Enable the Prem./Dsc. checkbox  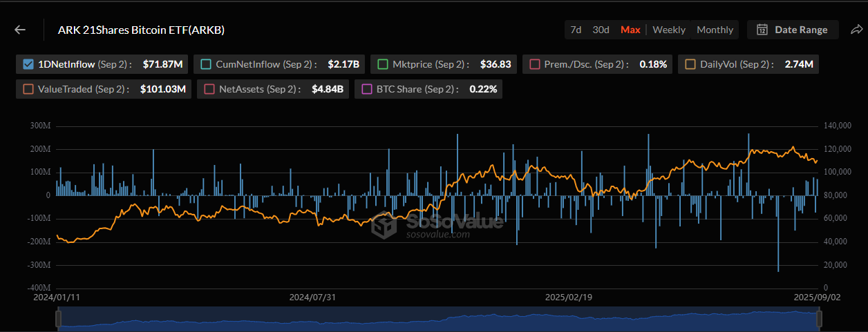534,64
